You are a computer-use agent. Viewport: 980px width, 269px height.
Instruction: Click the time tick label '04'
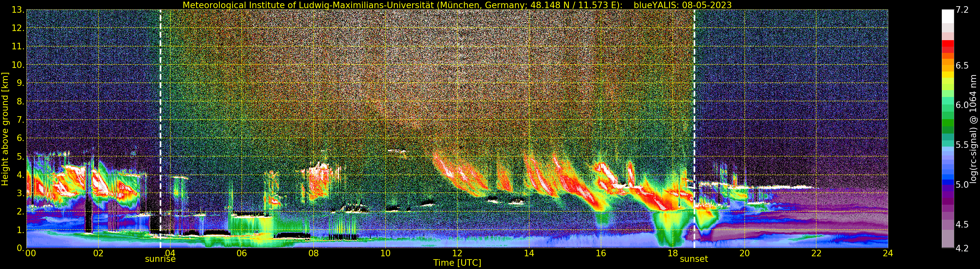click(170, 253)
